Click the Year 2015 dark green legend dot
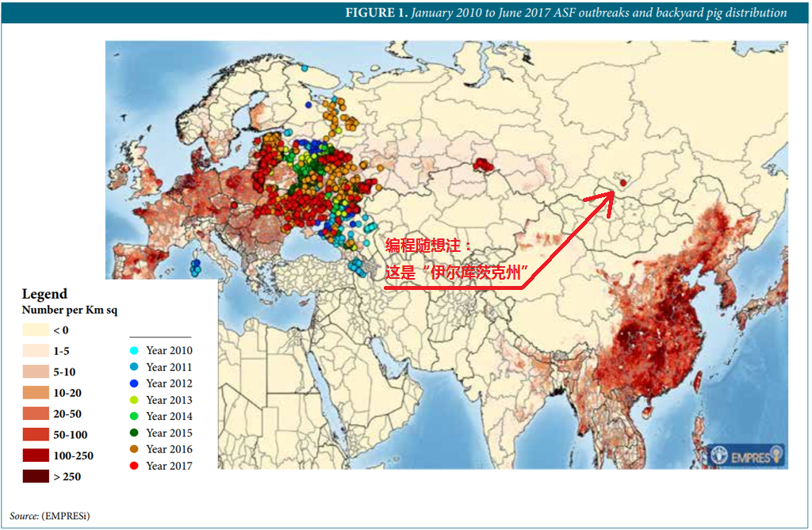 pos(134,433)
